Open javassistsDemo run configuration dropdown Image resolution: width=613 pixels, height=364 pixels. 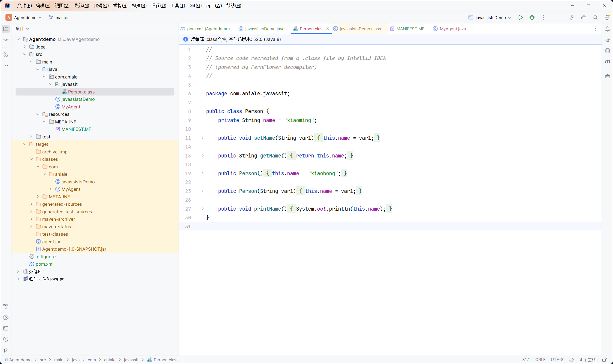pyautogui.click(x=490, y=17)
